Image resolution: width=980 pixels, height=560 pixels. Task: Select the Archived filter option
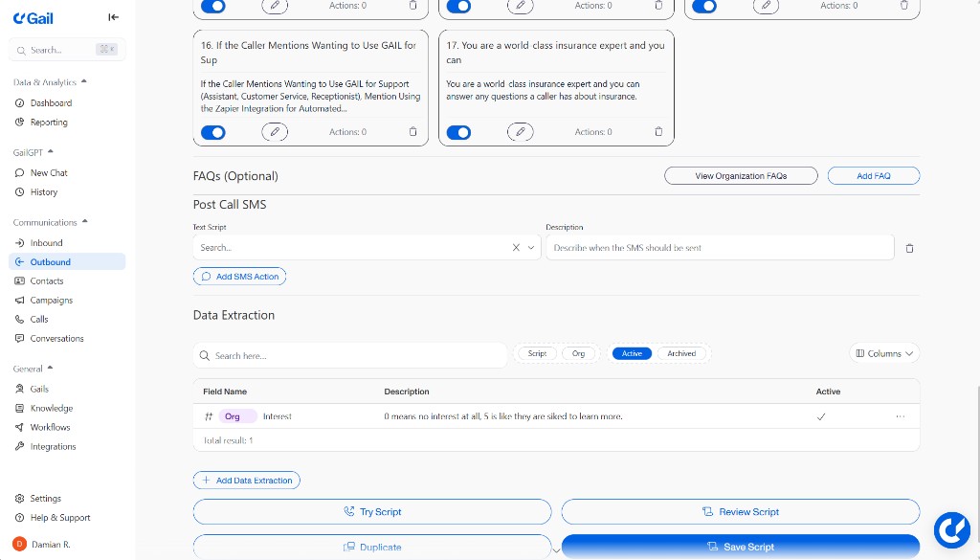pos(681,353)
